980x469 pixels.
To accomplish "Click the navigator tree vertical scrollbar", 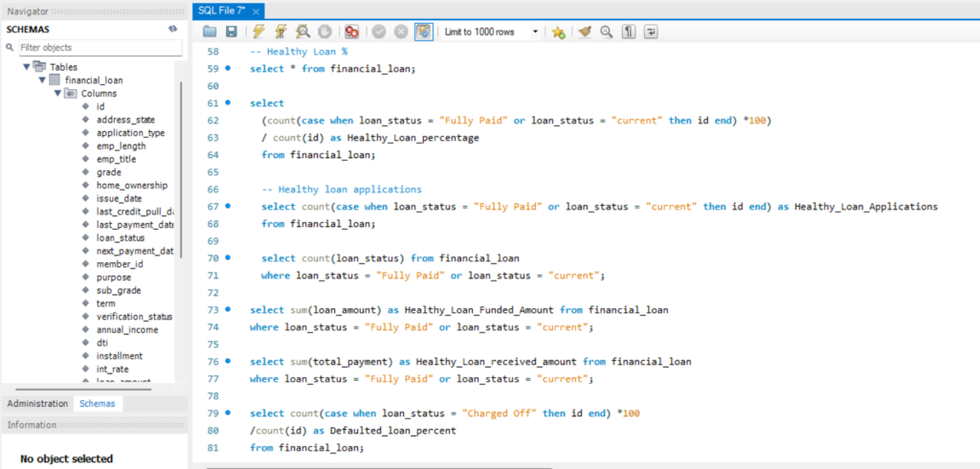I will [x=181, y=168].
